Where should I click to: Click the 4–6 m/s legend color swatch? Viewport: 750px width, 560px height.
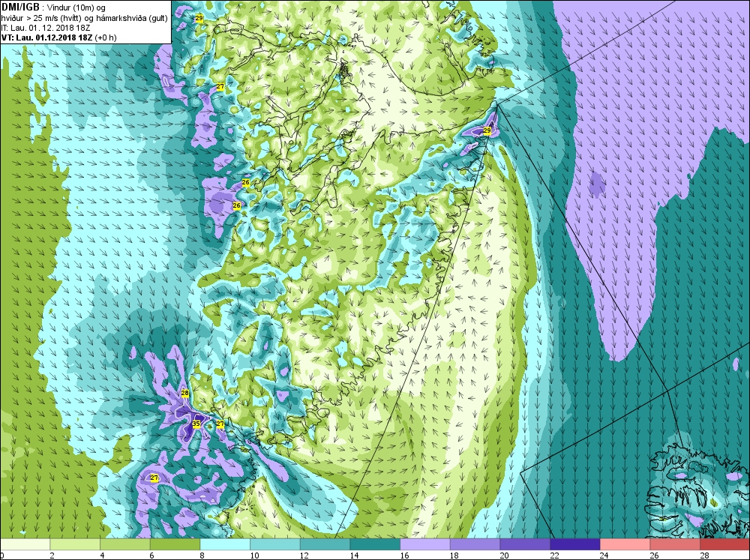[124, 545]
